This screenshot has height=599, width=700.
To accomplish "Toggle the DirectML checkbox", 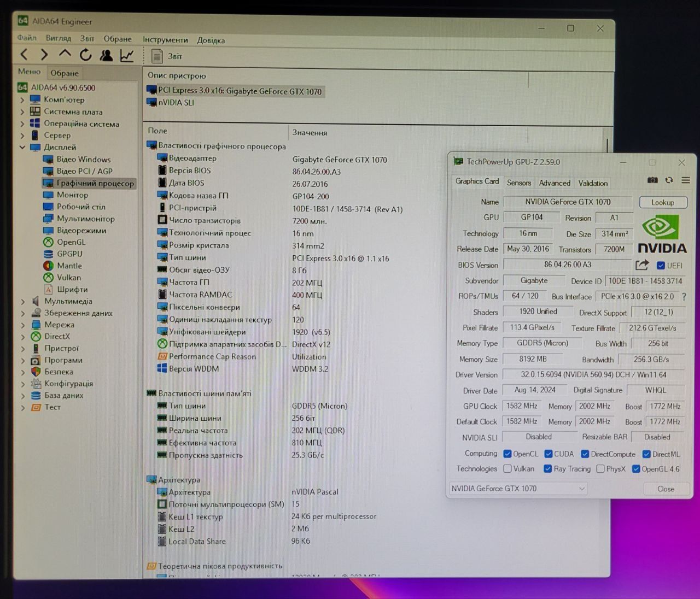I will pos(646,454).
